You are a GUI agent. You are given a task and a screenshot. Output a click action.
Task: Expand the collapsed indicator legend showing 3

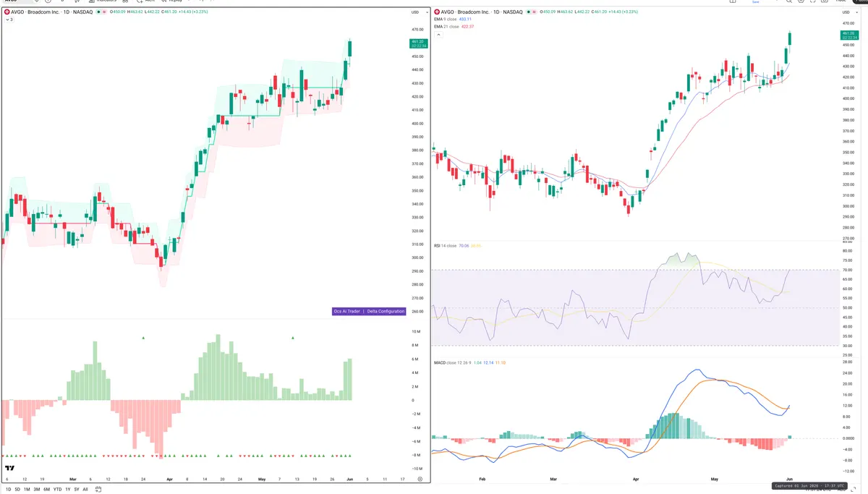point(9,20)
